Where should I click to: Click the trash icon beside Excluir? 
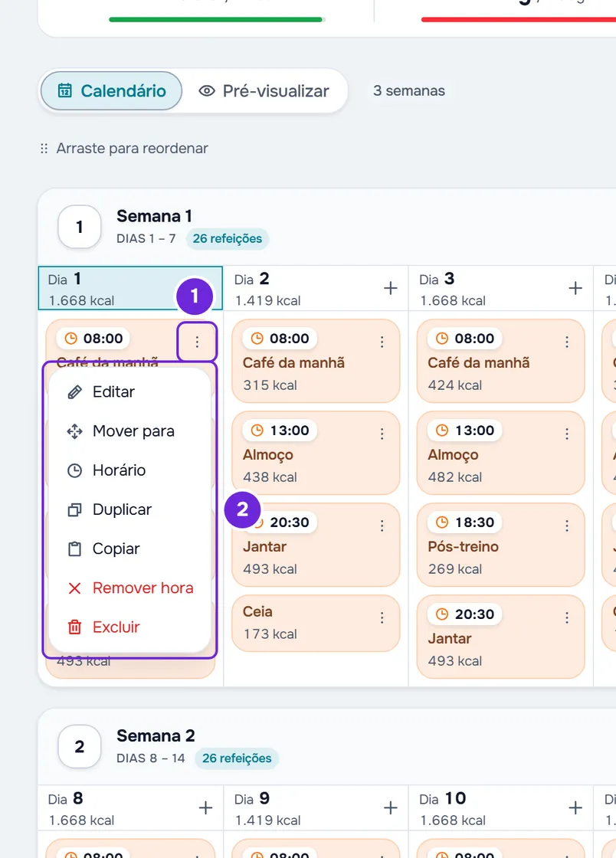coord(74,627)
